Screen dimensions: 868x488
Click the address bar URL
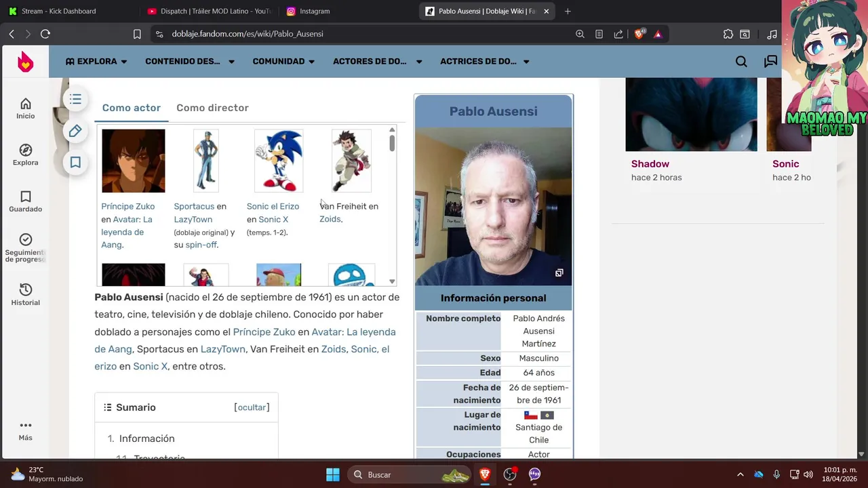pyautogui.click(x=247, y=34)
